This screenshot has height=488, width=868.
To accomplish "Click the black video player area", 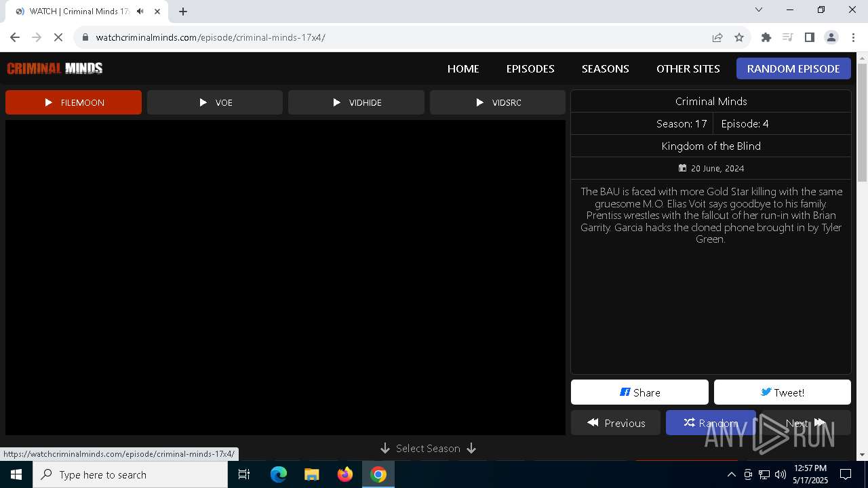I will click(285, 277).
